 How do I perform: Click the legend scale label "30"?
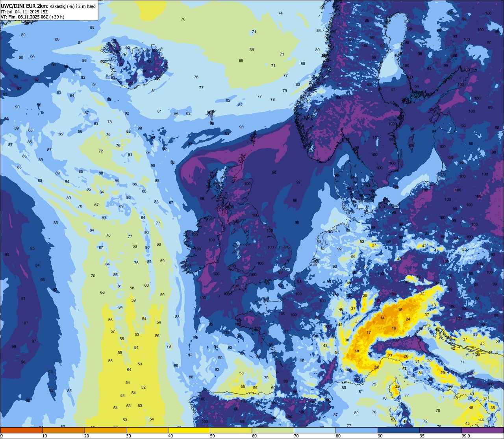tap(128, 436)
